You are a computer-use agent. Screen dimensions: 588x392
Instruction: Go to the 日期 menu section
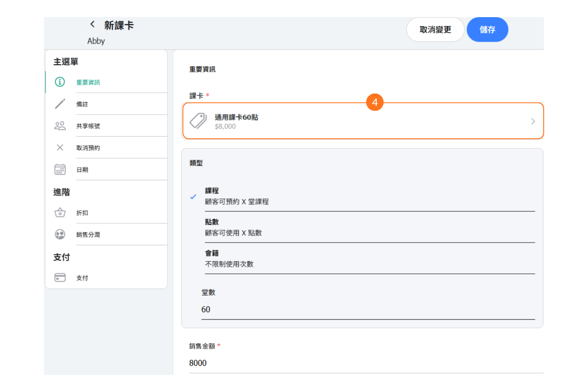click(x=82, y=170)
